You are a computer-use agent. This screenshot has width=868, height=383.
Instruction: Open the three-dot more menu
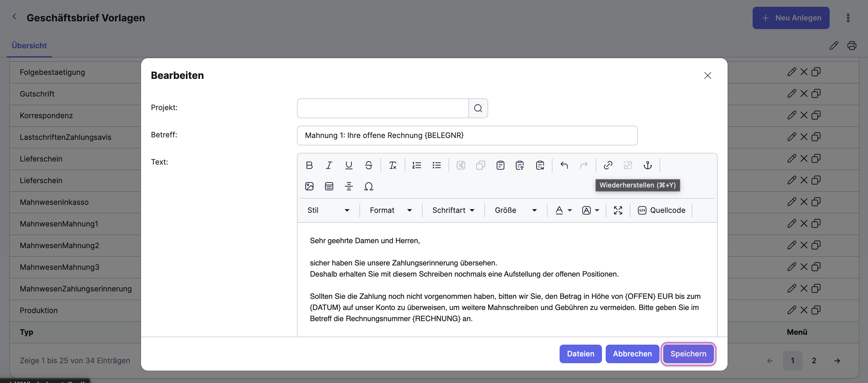848,18
